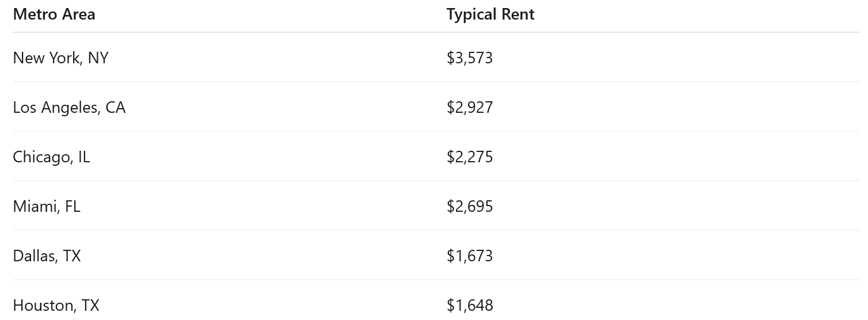
Task: Select the New York, NY cell
Action: click(60, 58)
